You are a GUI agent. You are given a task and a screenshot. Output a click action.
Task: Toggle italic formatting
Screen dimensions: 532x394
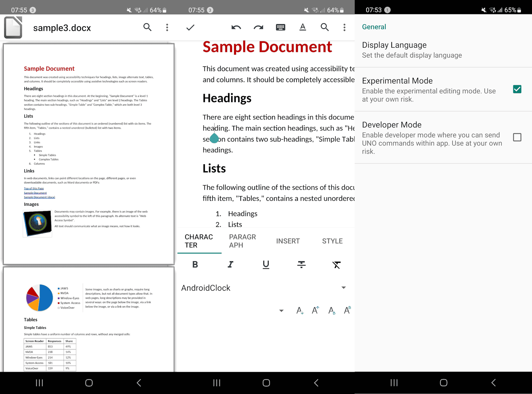click(x=230, y=265)
